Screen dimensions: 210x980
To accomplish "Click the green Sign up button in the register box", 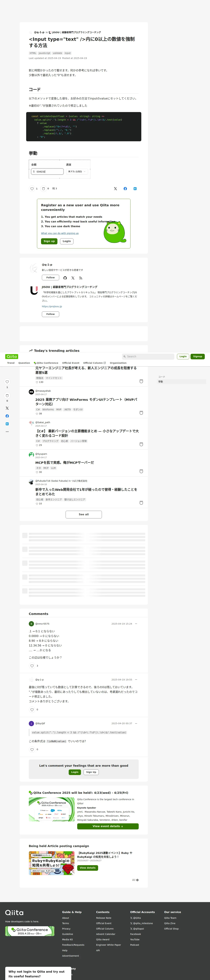I will tap(49, 241).
